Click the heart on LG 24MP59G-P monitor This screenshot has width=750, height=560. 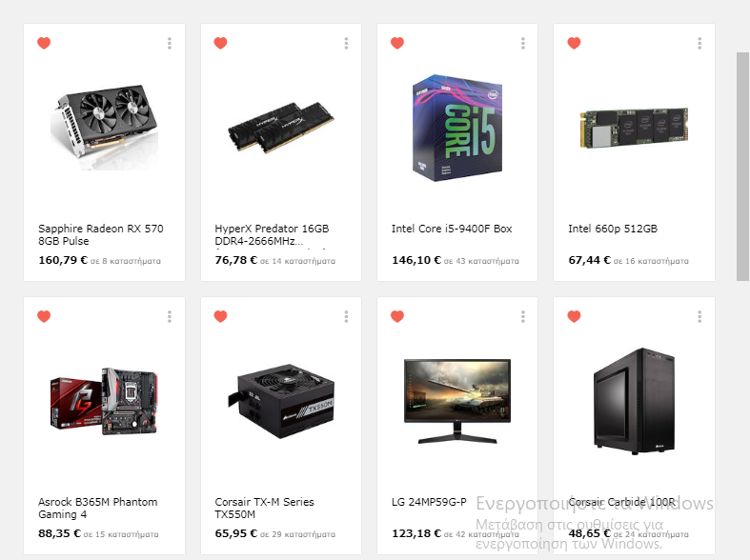point(397,316)
